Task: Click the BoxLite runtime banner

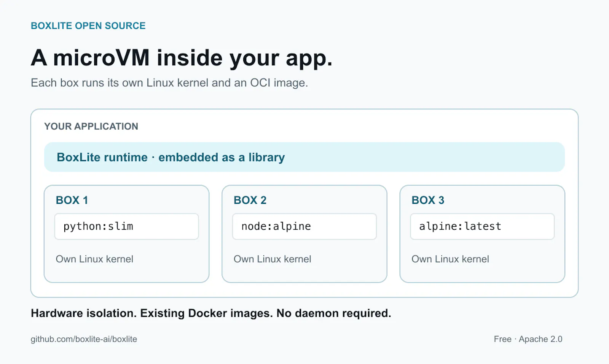Action: click(304, 157)
